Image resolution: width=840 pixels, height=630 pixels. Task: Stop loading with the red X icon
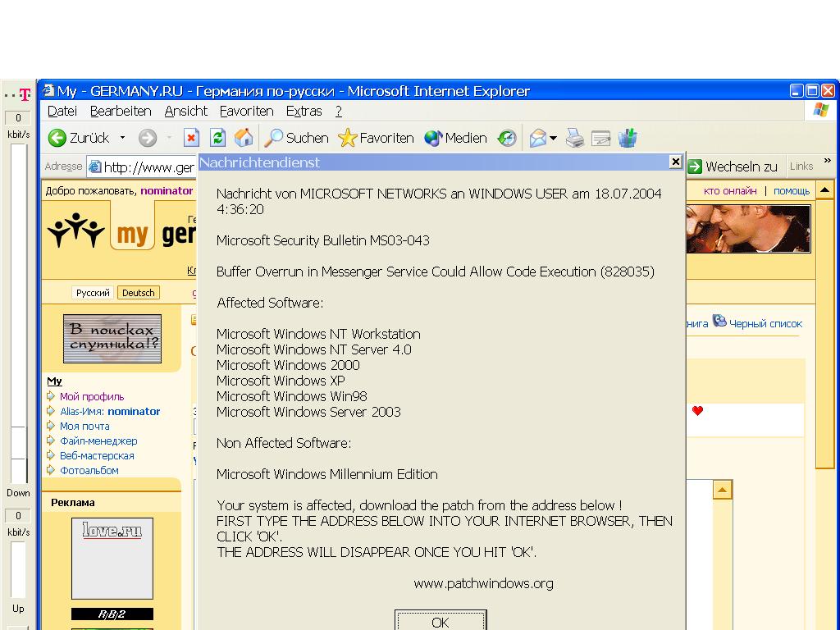tap(191, 138)
